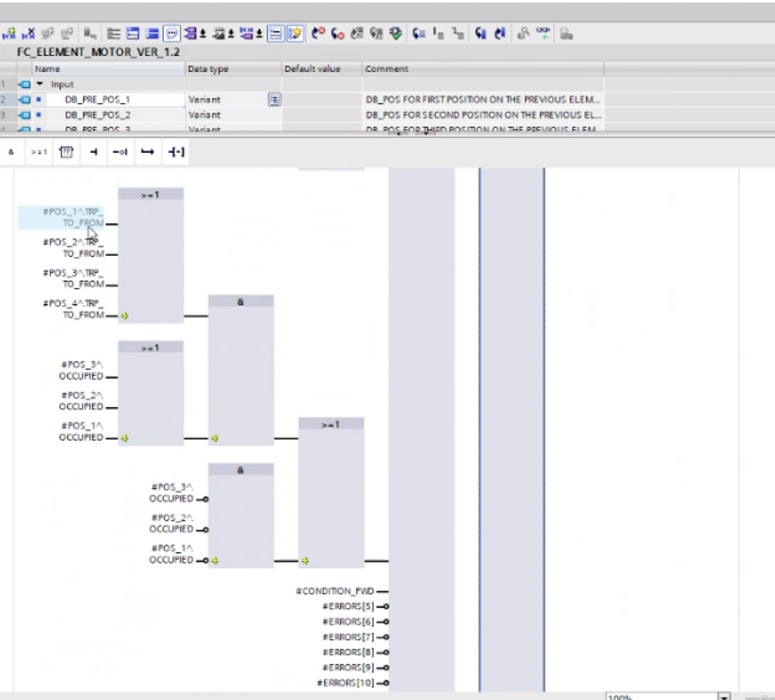Click Navigate back blue arrow icon
Screen dimensions: 775x700
pyautogui.click(x=480, y=33)
